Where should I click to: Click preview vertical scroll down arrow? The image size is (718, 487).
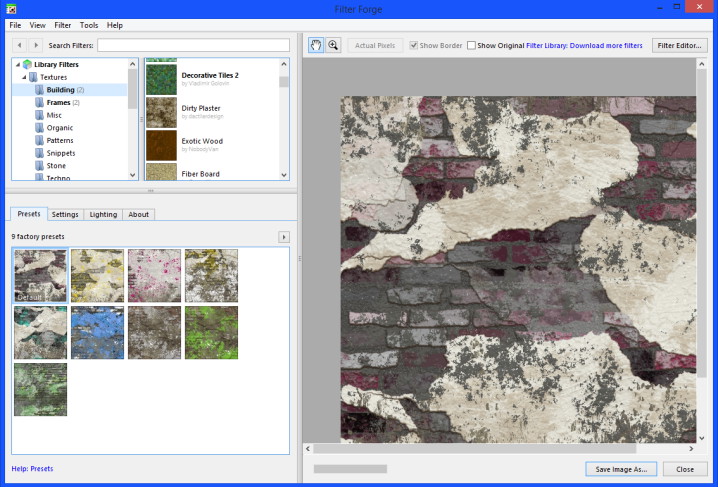pos(702,438)
